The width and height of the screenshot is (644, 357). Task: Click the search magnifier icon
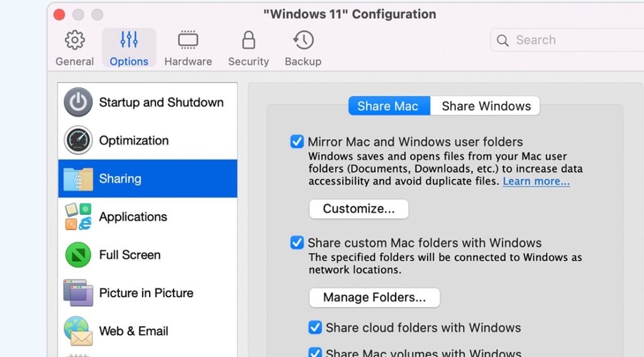point(502,40)
